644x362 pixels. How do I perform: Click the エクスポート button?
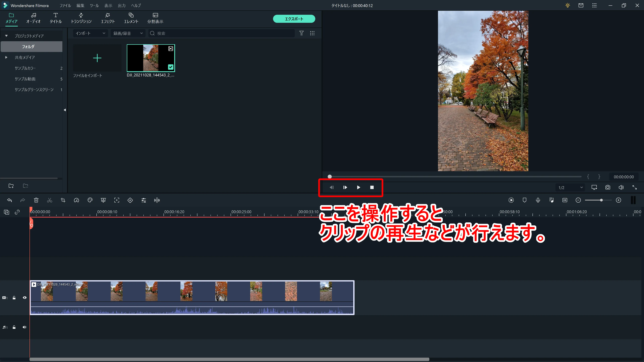[294, 19]
